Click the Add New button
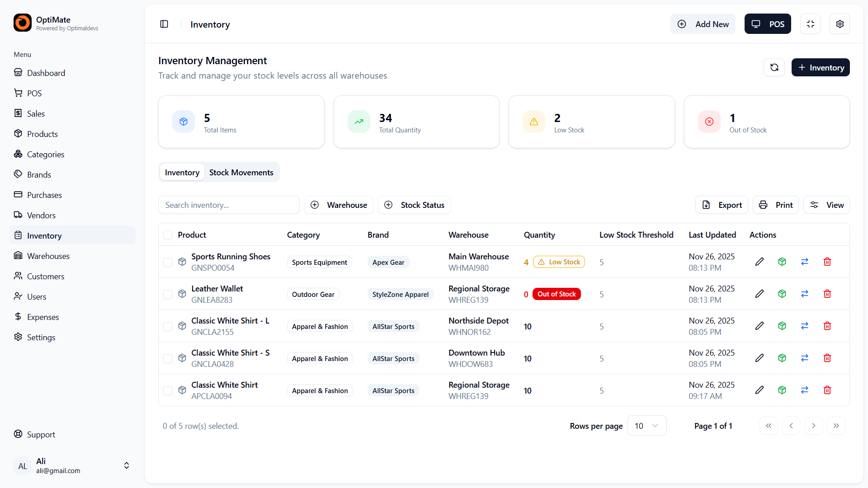Screen dimensions: 868x488 703,24
